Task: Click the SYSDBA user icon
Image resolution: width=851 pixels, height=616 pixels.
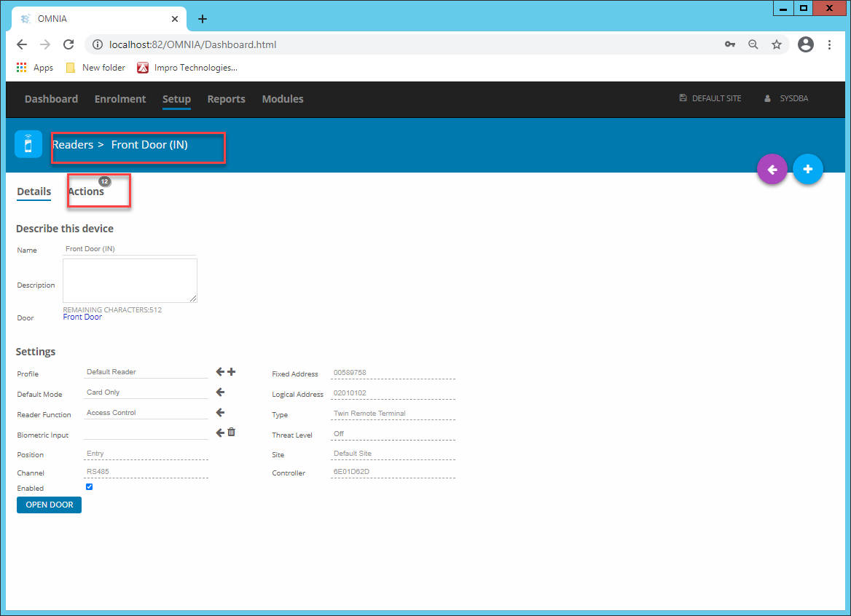Action: (767, 99)
